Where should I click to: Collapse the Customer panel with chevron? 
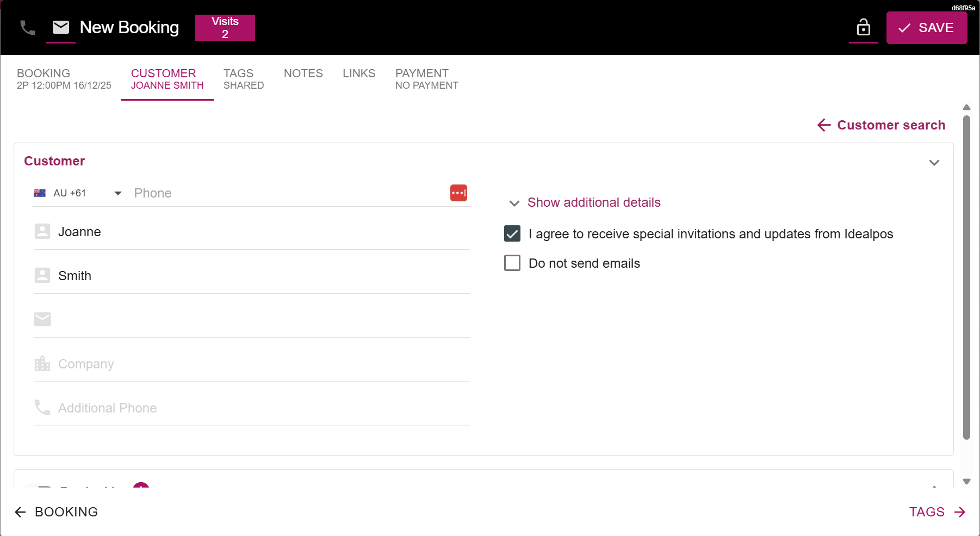(x=934, y=163)
